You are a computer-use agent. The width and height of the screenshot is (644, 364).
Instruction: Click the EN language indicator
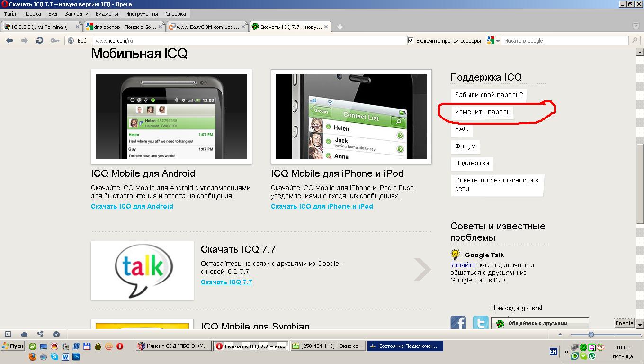[x=553, y=352]
